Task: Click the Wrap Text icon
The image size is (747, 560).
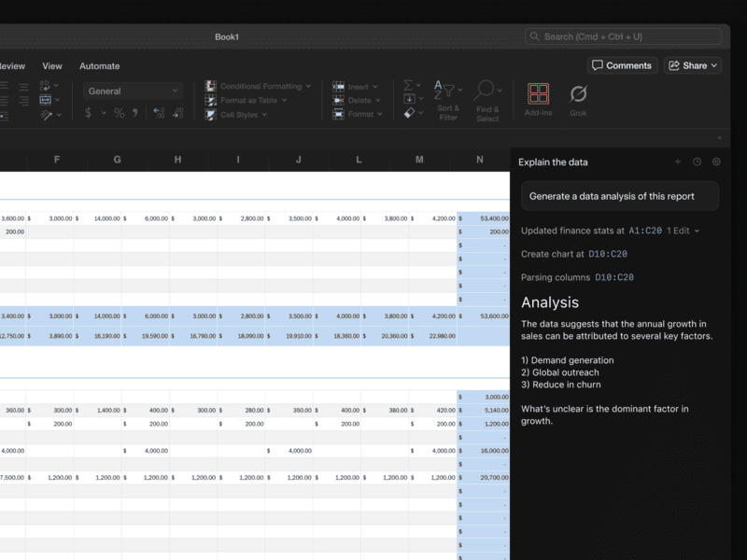Action: [44, 85]
